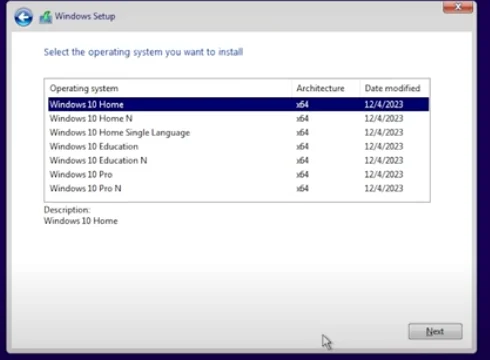Screen dimensions: 490x360
Task: Click the Windows Setup title bar icon
Action: click(x=46, y=17)
